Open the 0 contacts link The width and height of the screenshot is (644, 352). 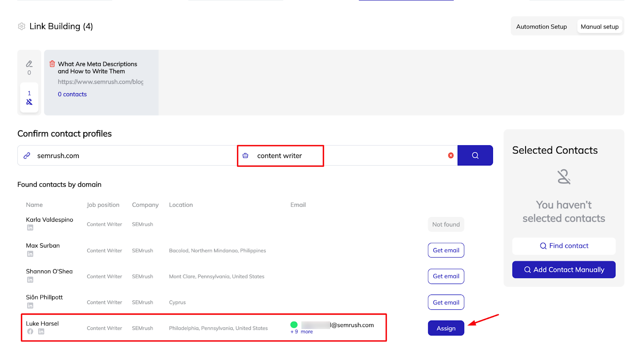72,94
